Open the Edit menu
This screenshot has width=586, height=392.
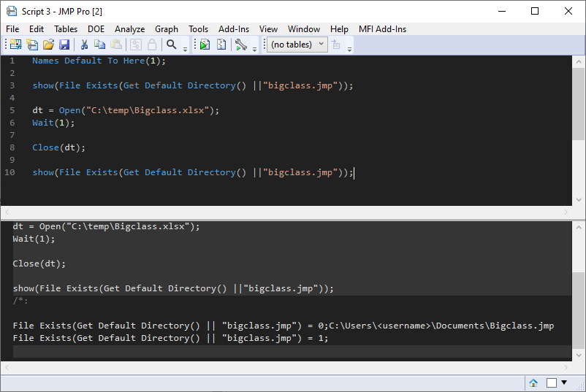coord(37,29)
